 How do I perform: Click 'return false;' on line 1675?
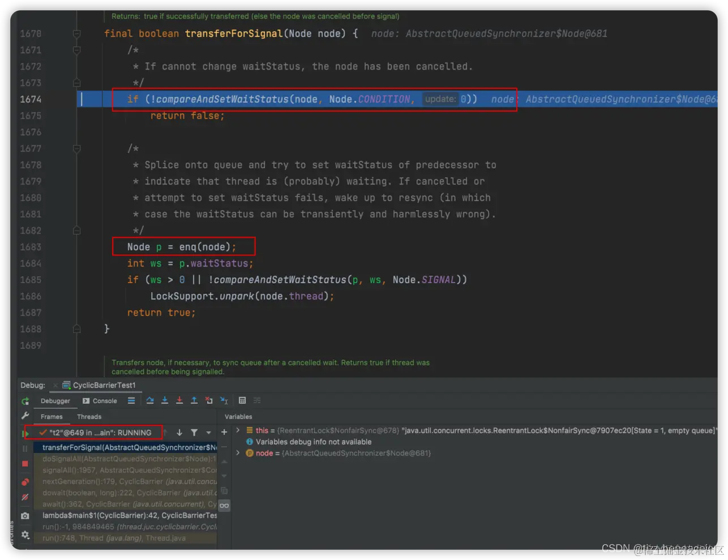point(187,116)
